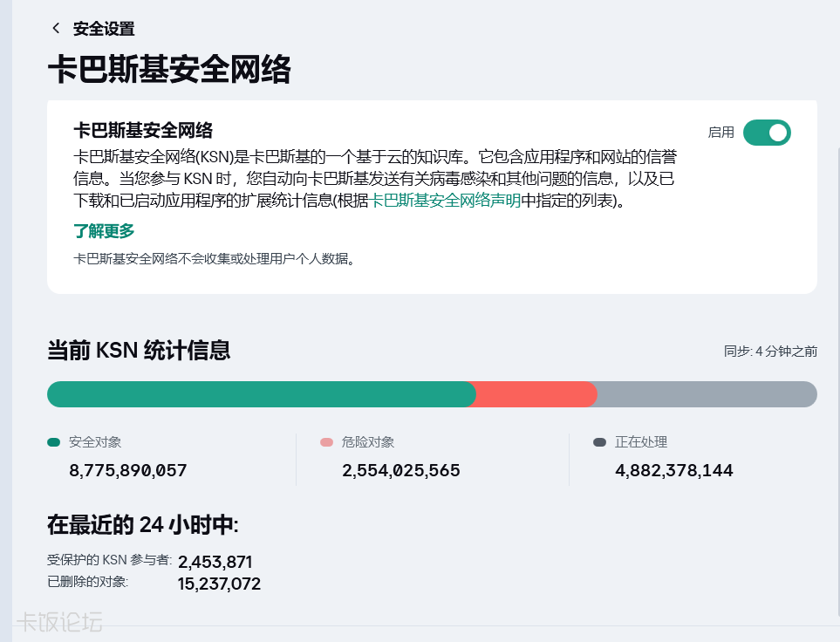
Task: Click the safe objects count 8,775,890,057
Action: click(x=128, y=470)
